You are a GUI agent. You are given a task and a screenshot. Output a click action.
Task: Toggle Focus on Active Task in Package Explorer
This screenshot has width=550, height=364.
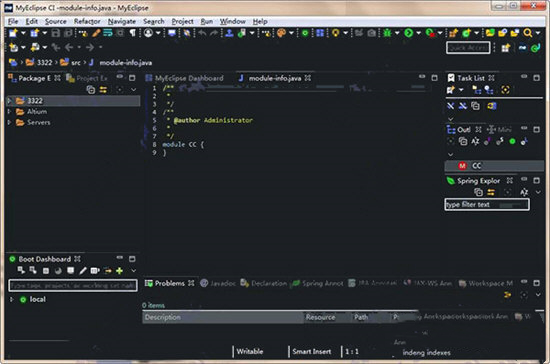pyautogui.click(x=119, y=90)
